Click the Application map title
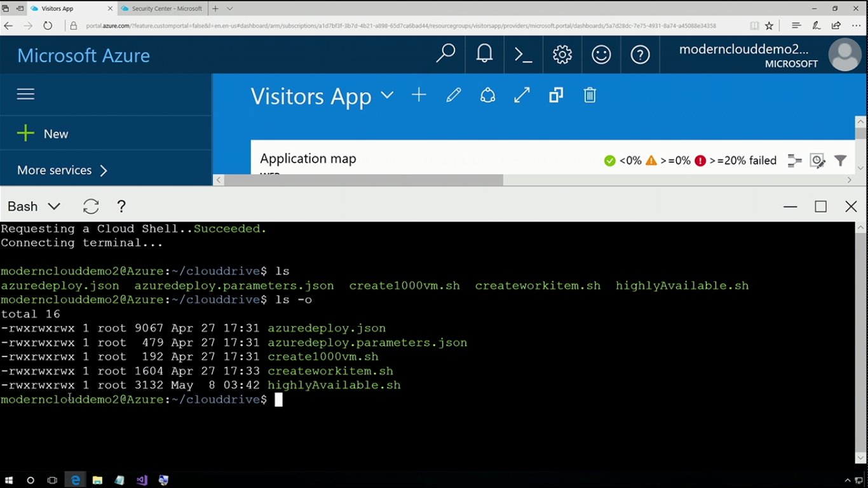 (308, 158)
